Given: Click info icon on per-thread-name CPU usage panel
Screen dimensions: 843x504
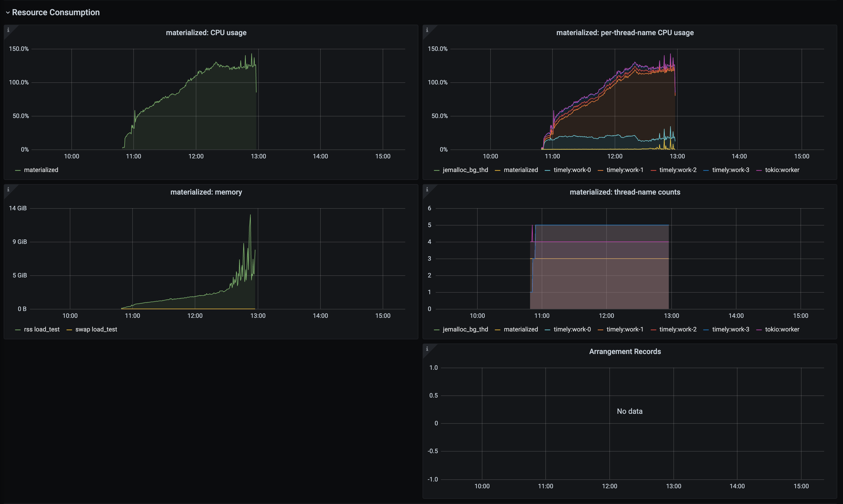Looking at the screenshot, I should (427, 30).
